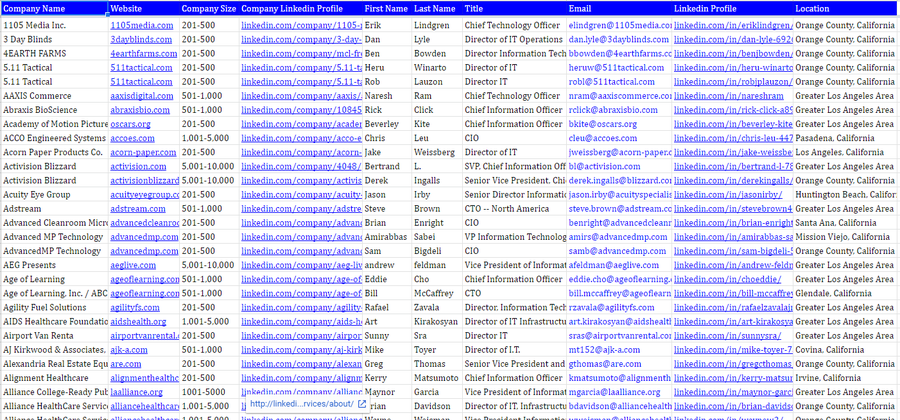Select the 4EARTH FARMS cell
The image size is (900, 420).
pyautogui.click(x=54, y=53)
